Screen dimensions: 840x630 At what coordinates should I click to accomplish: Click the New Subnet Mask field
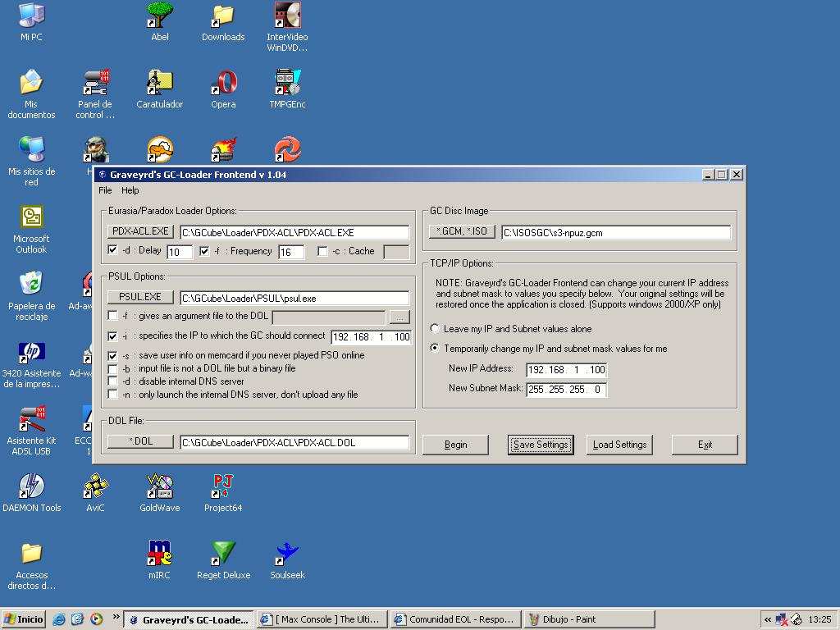coord(567,390)
